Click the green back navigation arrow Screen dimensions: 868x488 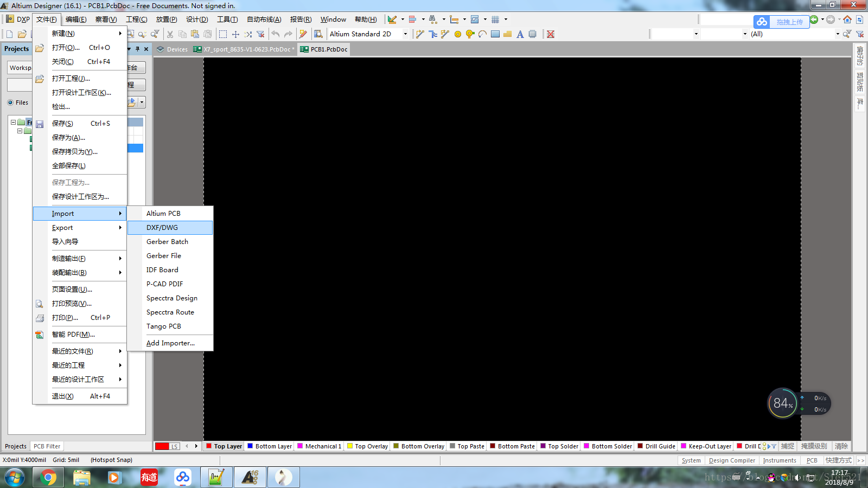coord(814,20)
